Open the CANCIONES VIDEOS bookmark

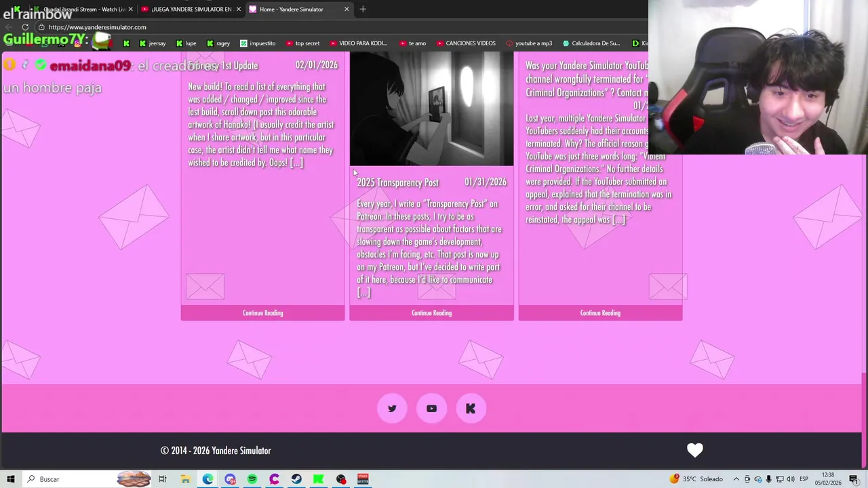pyautogui.click(x=466, y=43)
